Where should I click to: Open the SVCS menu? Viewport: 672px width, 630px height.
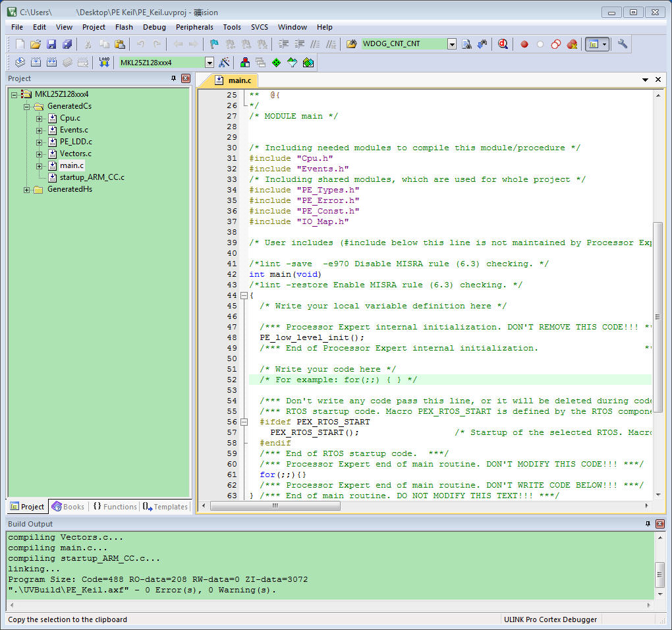click(x=260, y=27)
